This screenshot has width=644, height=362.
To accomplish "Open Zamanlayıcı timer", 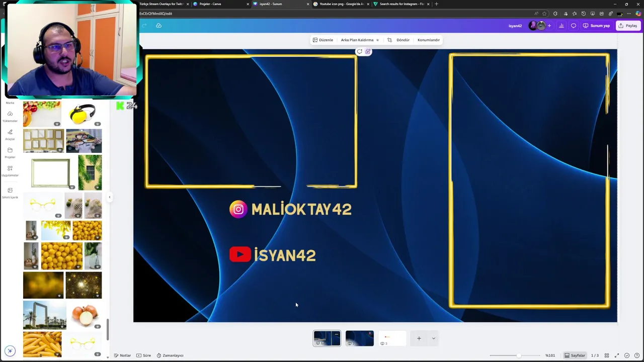I will (x=170, y=355).
